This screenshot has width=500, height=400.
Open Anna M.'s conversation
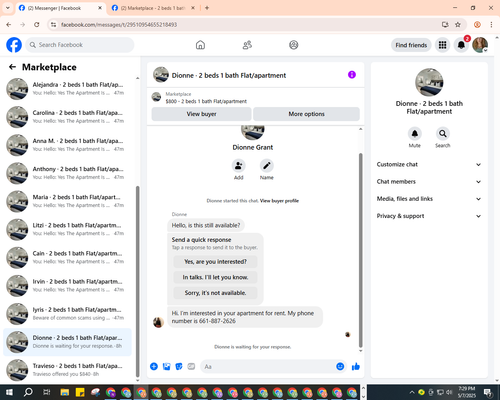point(68,145)
